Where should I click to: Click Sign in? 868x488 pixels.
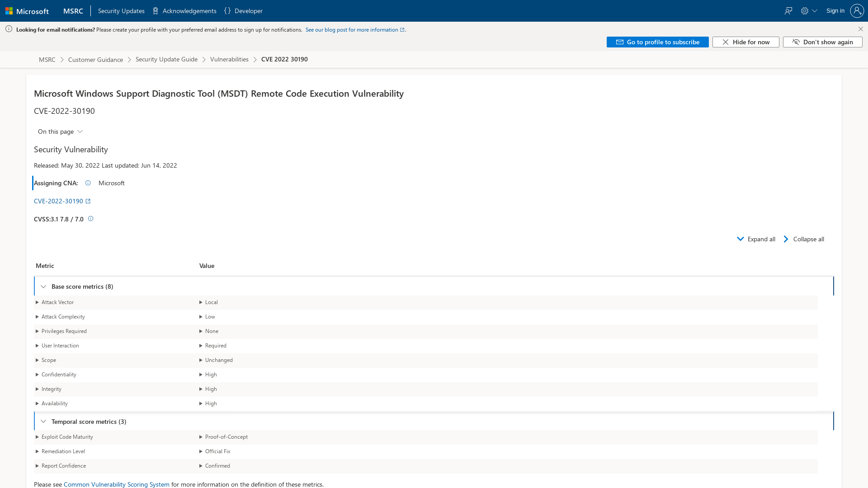click(835, 11)
